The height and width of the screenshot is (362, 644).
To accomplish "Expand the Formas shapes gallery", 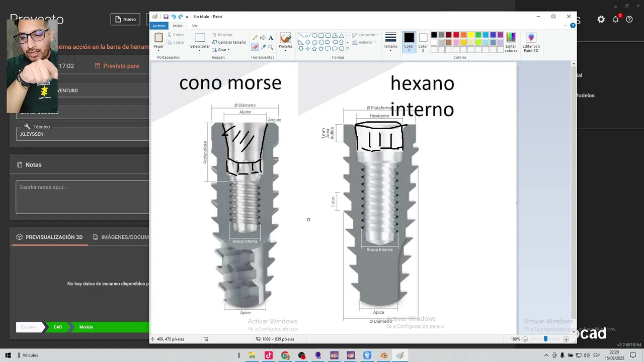I will pyautogui.click(x=348, y=49).
